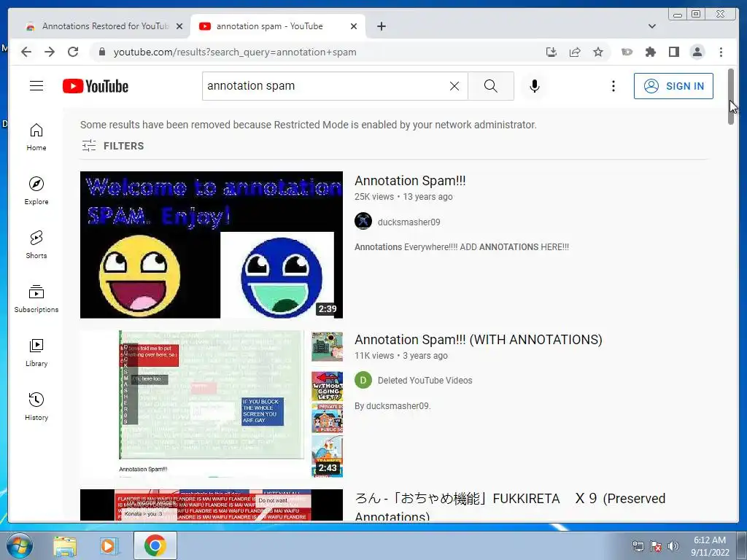Open the History sidebar item
This screenshot has width=747, height=560.
[x=36, y=406]
